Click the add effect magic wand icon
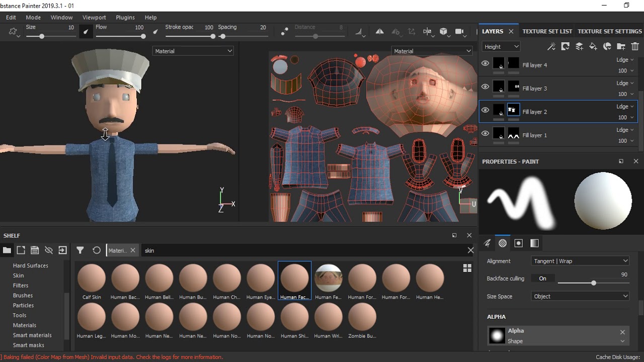The image size is (644, 362). tap(551, 46)
